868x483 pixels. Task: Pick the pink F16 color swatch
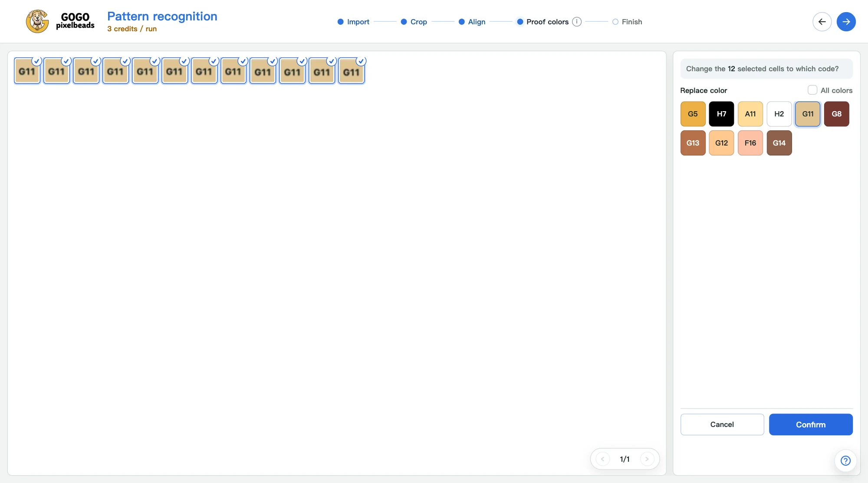(750, 143)
